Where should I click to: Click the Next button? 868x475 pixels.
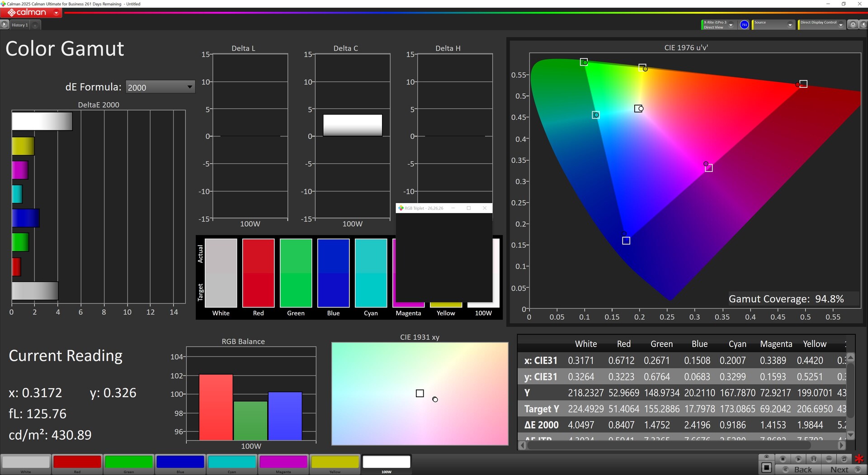pos(844,470)
